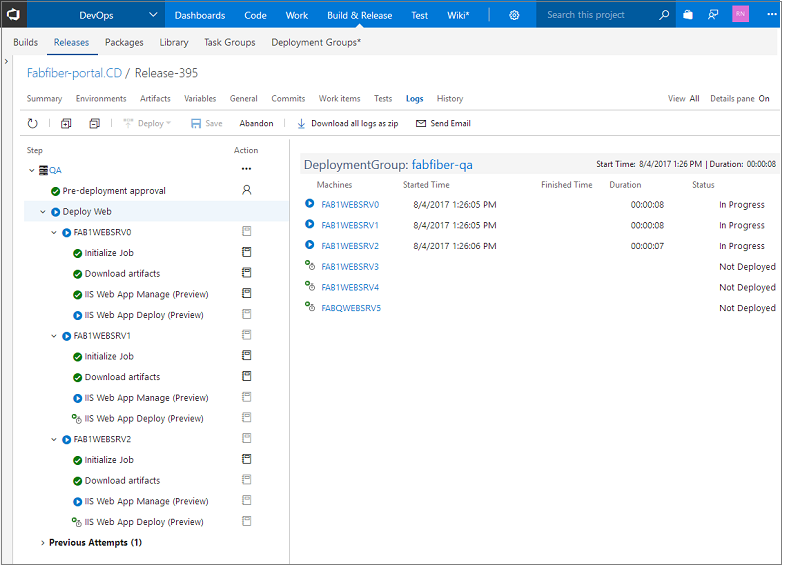
Task: Collapse the FAB1WEBSRV1 tree node
Action: coord(54,336)
